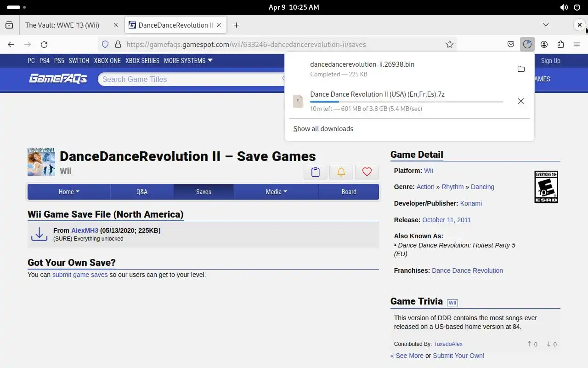Click the ESRB Everyone 10+ rating icon
The height and width of the screenshot is (368, 588).
tap(546, 187)
